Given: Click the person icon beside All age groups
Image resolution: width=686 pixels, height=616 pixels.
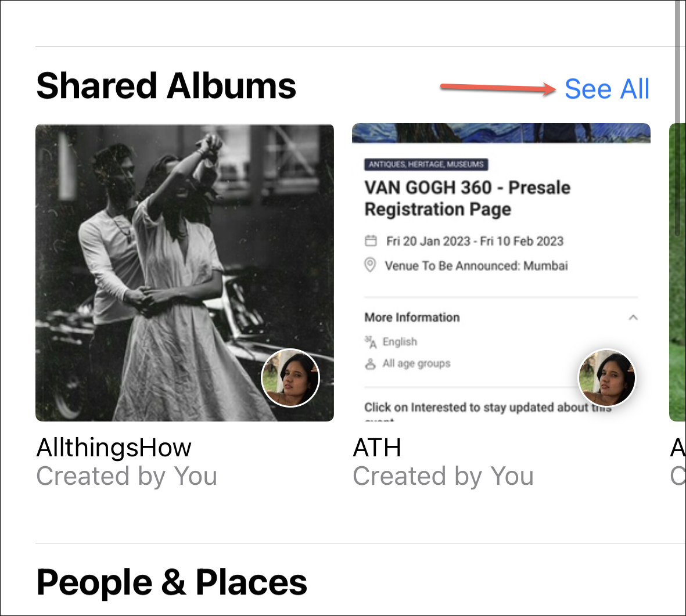Looking at the screenshot, I should click(370, 364).
